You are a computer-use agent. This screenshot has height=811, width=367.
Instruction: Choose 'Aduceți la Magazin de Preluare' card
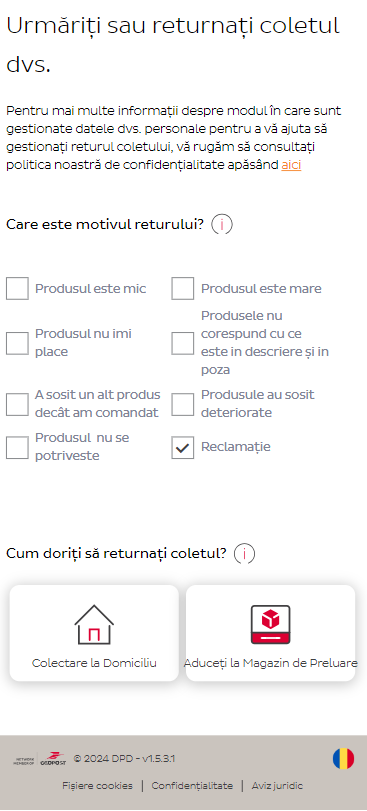270,633
